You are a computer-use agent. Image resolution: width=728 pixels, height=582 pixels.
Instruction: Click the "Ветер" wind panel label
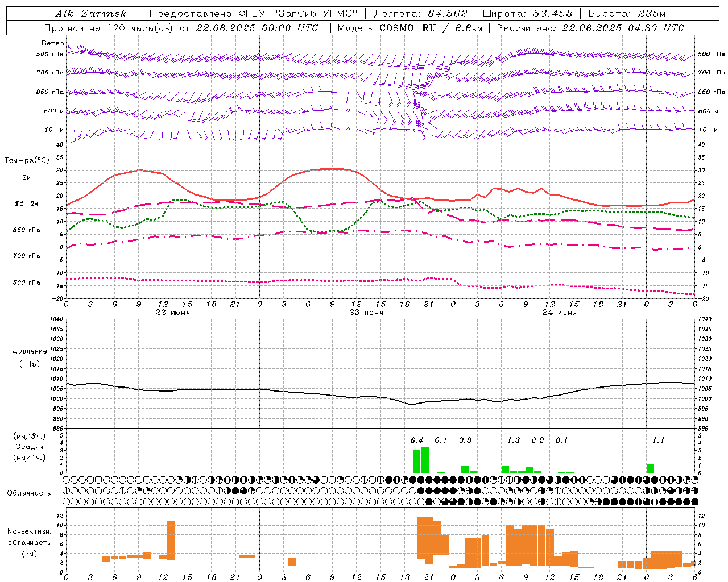coord(53,43)
